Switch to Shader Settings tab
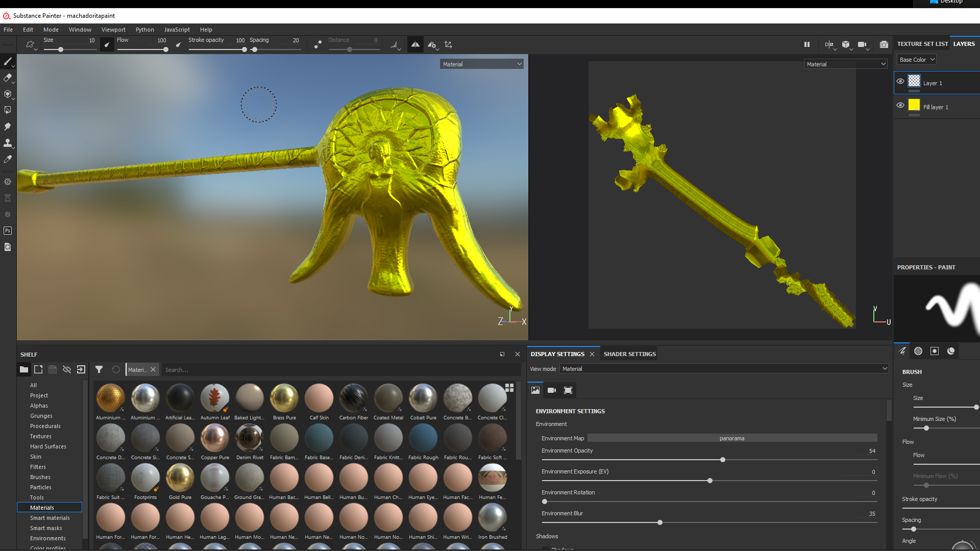Screen dimensions: 980x551 [629, 354]
